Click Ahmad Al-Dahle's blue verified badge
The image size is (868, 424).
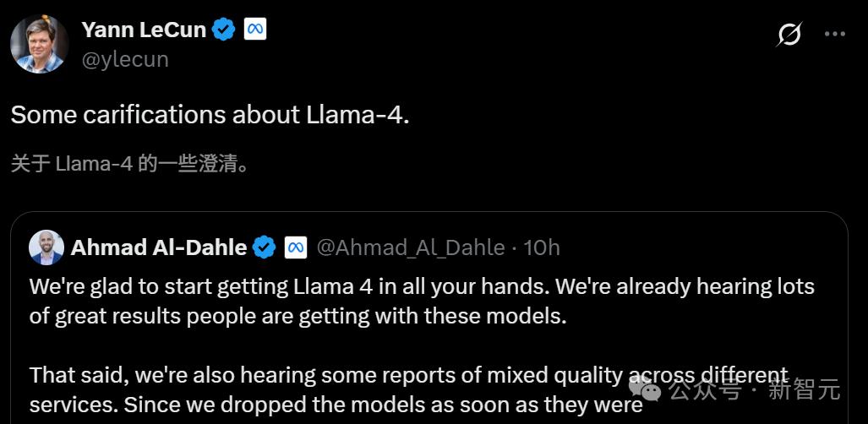(265, 247)
